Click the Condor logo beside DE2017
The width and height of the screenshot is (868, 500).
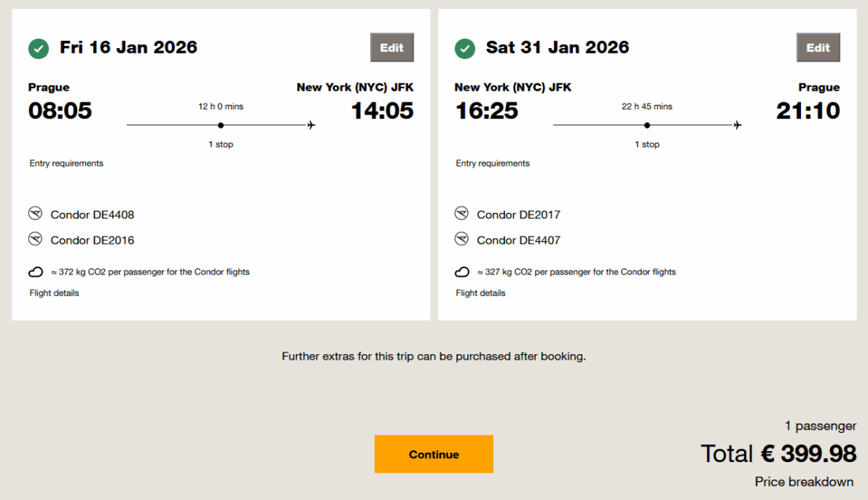(462, 214)
